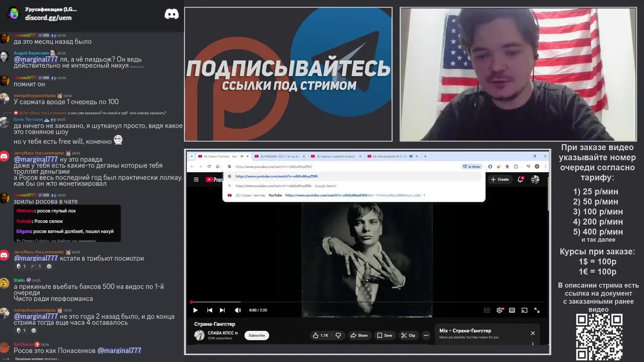The height and width of the screenshot is (362, 644).
Task: Click the red progress scrubber dot
Action: pos(191,302)
